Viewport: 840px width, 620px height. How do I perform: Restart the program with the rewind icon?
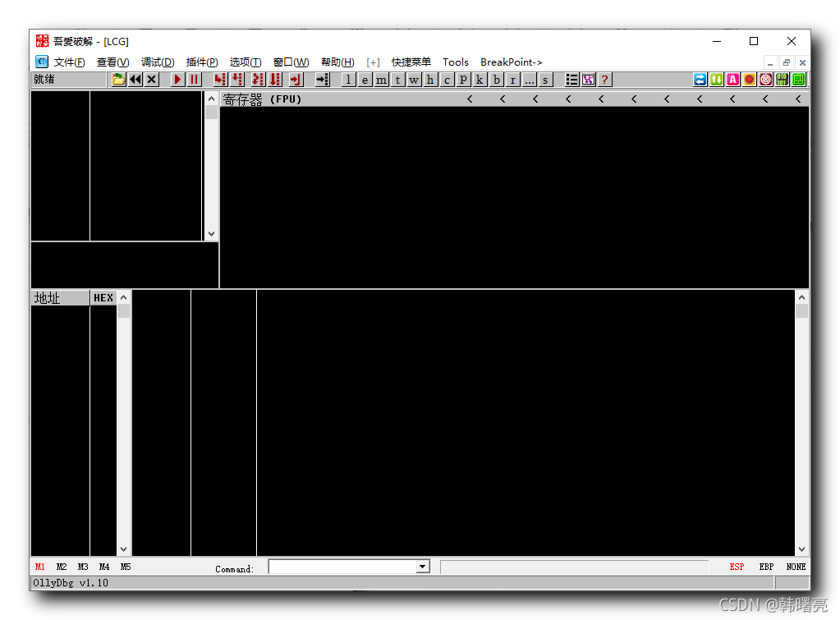tap(135, 79)
